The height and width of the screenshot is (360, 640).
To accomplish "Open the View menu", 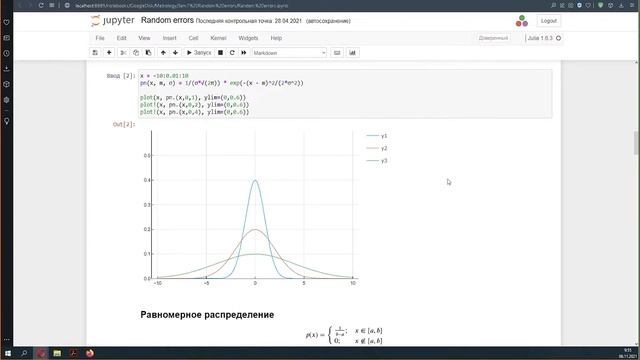I will pyautogui.click(x=144, y=38).
